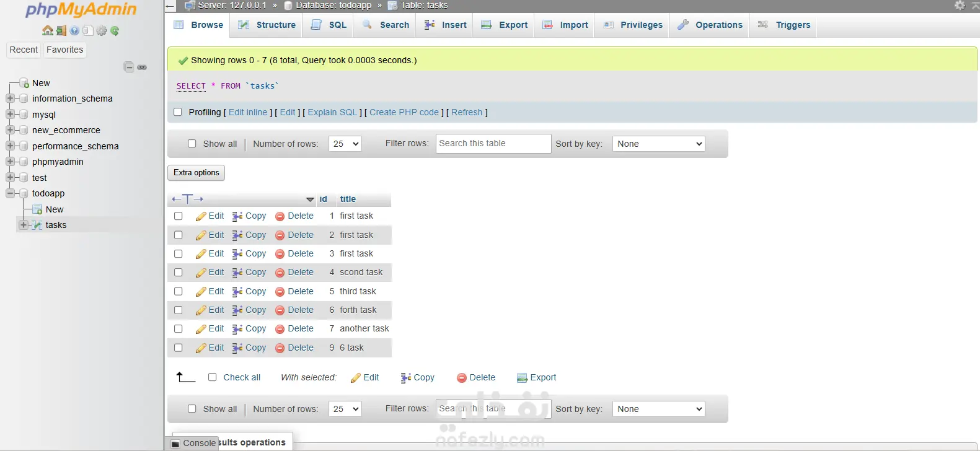This screenshot has height=451, width=980.
Task: Collapse all navigation tree items
Action: pyautogui.click(x=129, y=67)
